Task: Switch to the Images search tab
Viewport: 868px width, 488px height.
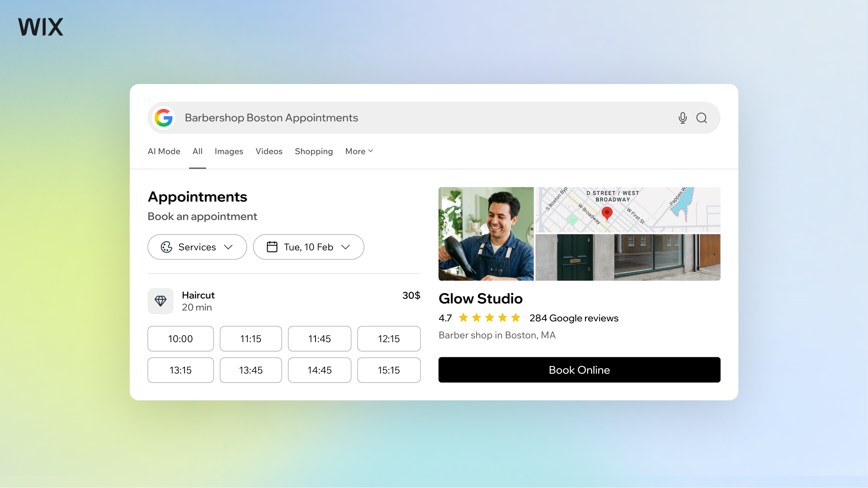Action: 229,151
